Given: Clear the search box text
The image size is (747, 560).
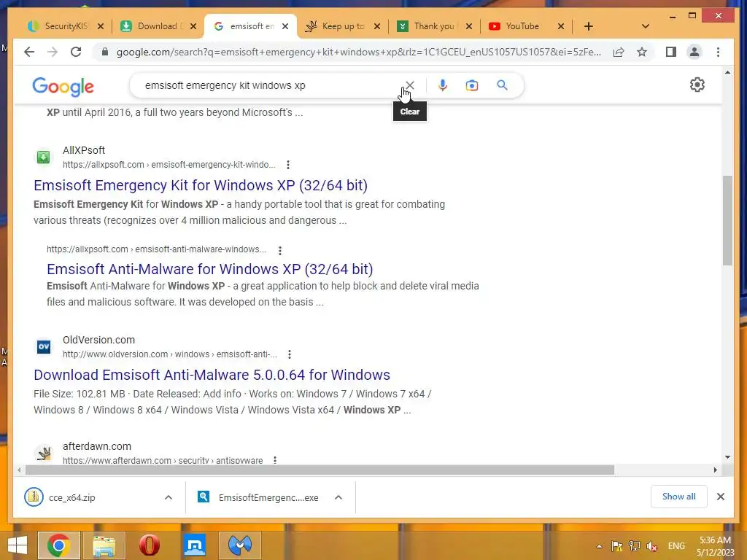Looking at the screenshot, I should pos(410,85).
